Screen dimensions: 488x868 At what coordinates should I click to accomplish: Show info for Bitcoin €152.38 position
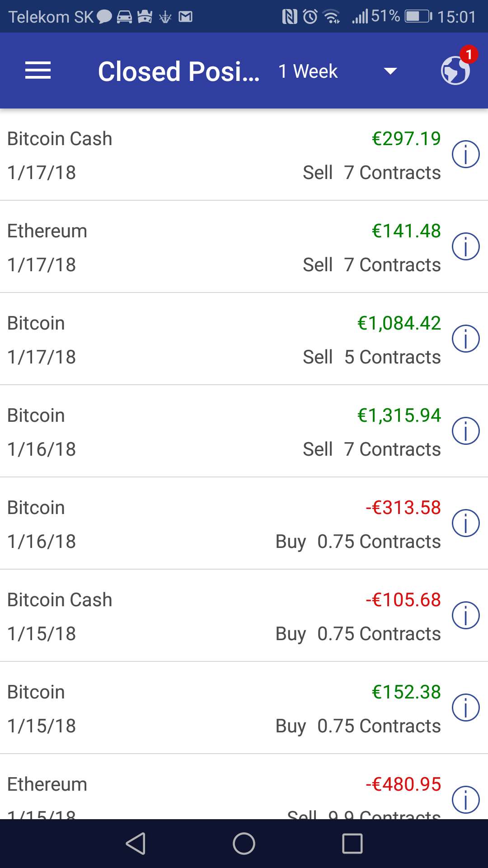465,708
